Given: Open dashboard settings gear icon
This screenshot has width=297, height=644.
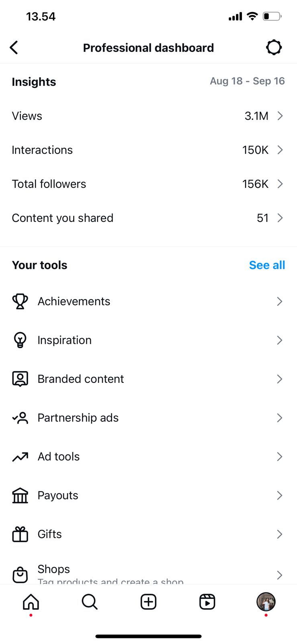Looking at the screenshot, I should (x=274, y=47).
